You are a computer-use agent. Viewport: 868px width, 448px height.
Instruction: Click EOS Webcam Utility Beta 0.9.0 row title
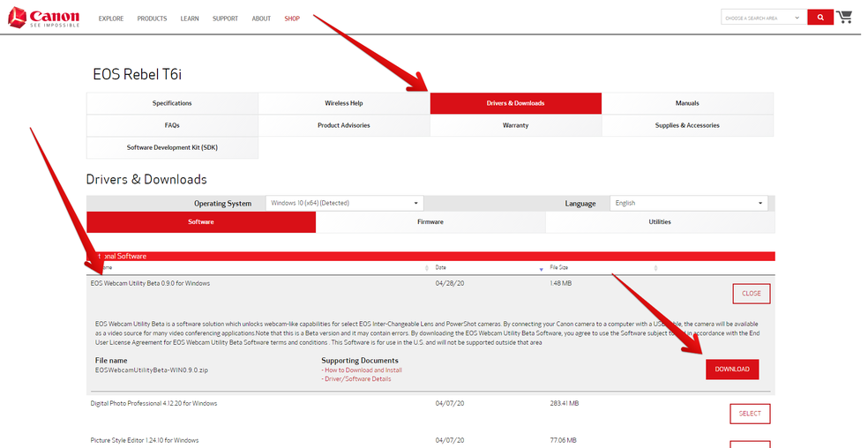pyautogui.click(x=150, y=284)
